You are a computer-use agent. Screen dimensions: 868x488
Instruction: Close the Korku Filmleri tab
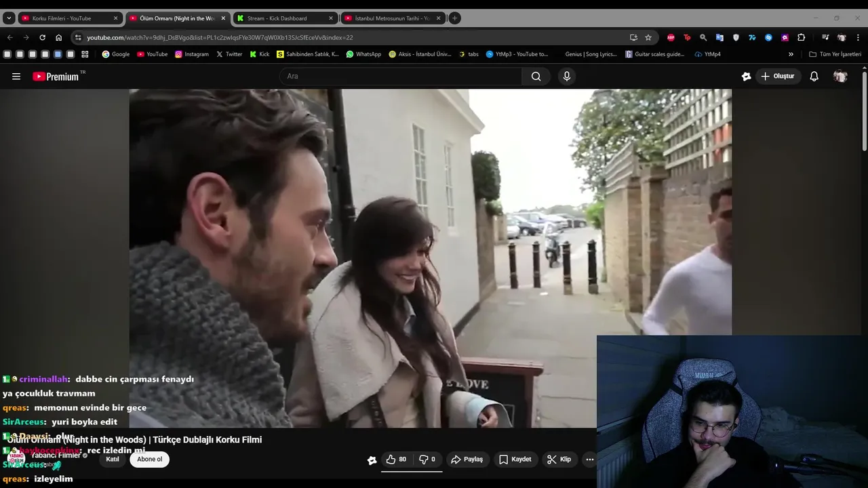point(115,18)
